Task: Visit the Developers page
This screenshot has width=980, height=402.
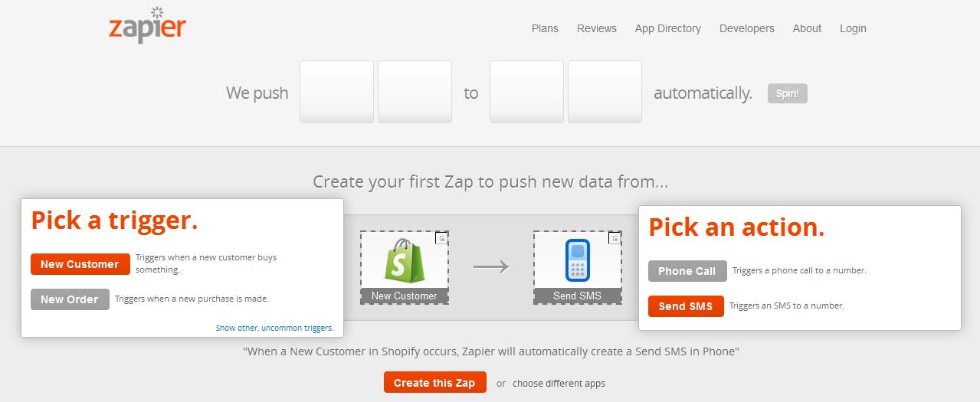Action: point(746,28)
